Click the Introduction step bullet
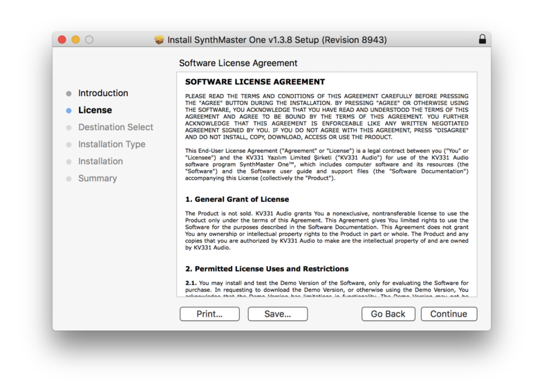The image size is (553, 392). tap(68, 93)
